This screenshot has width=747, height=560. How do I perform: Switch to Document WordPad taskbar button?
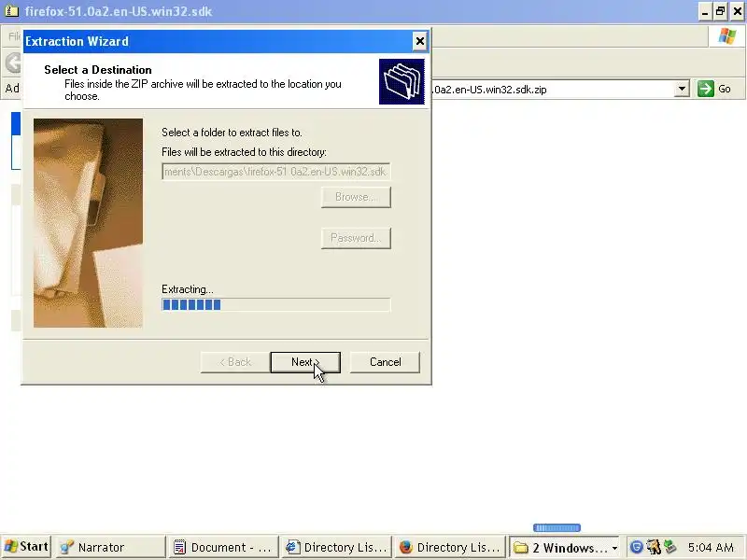click(x=223, y=547)
